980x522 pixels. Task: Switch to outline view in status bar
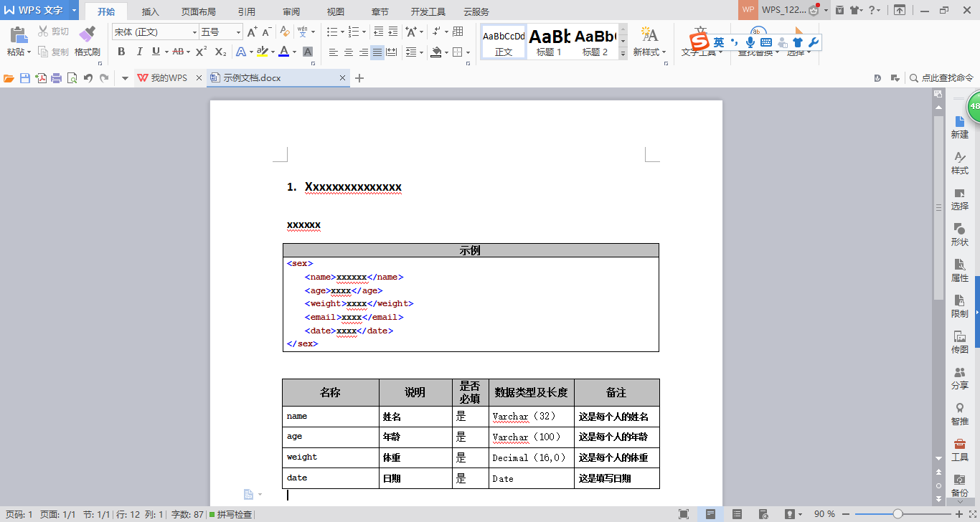(737, 514)
